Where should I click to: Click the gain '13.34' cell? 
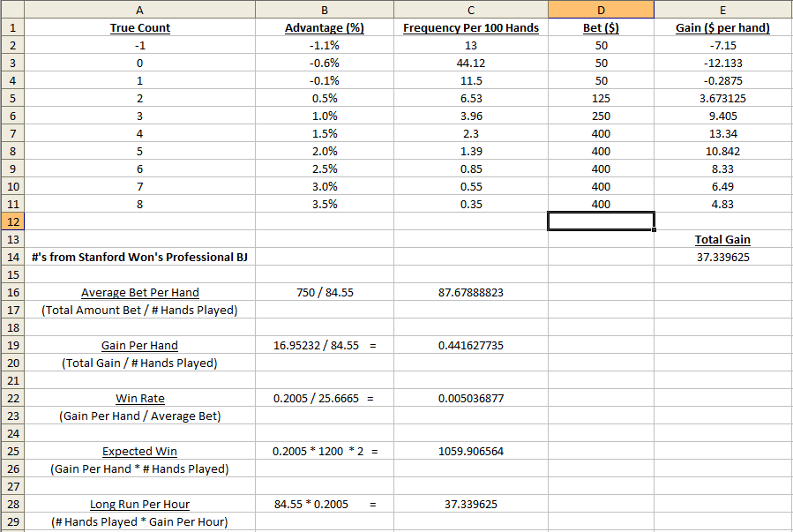(722, 134)
